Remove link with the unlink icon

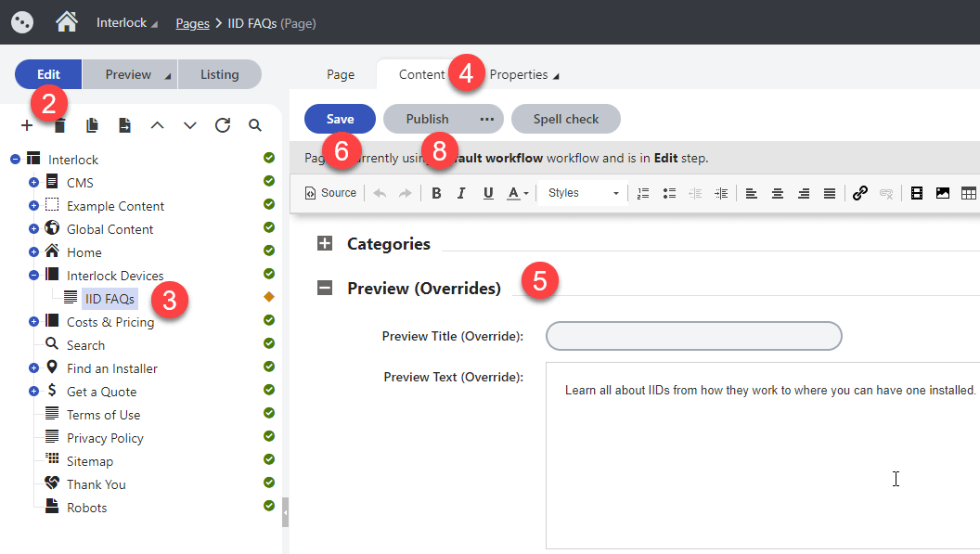pos(886,193)
